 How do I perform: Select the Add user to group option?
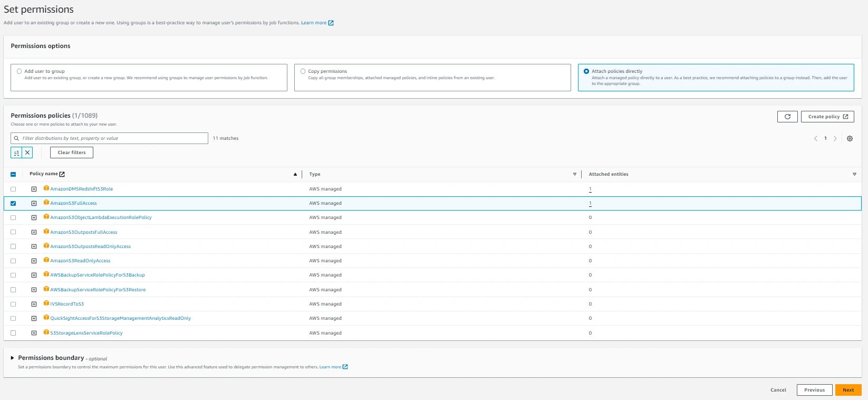(19, 71)
